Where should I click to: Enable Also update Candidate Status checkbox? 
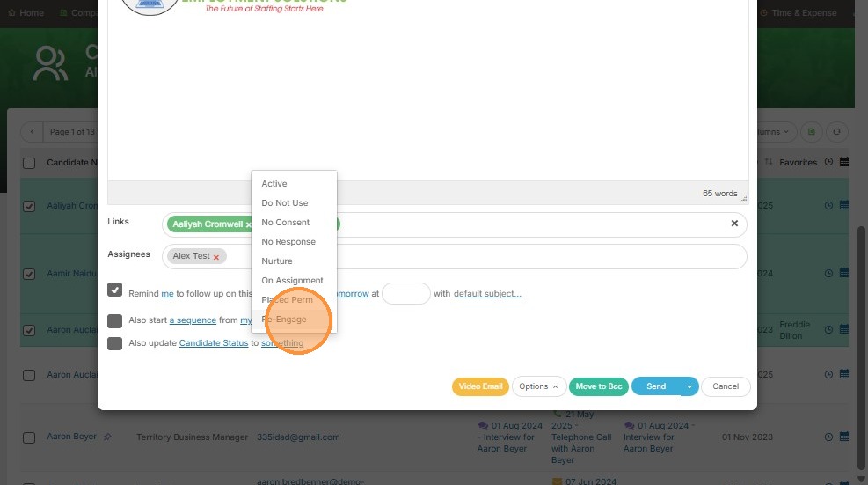tap(114, 343)
